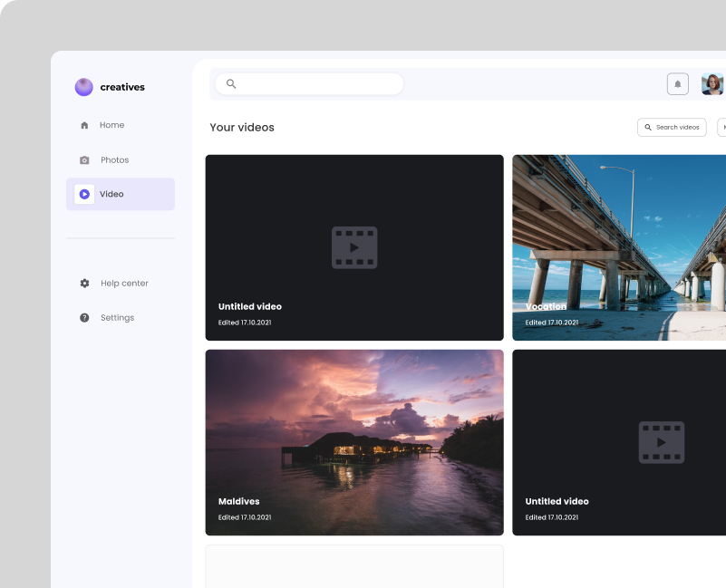Click the 'creatives' brand name
Screen dimensions: 726x588
[122, 87]
